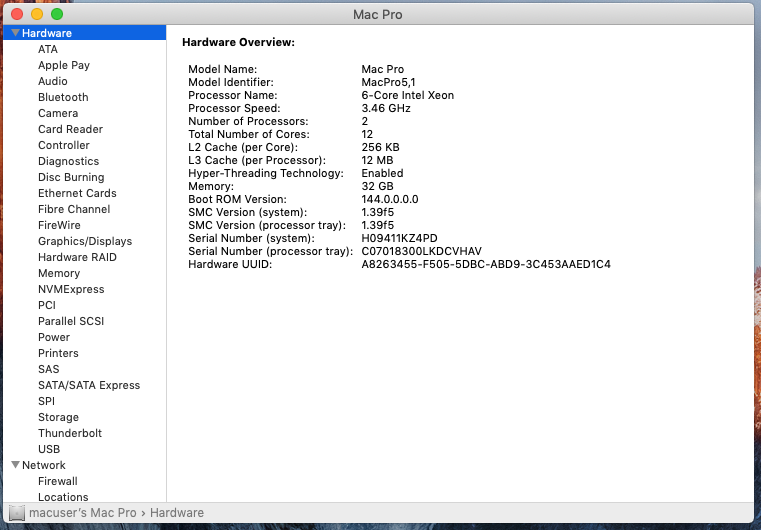Screen dimensions: 761x530
Task: Select Hardware RAID in the sidebar
Action: coord(77,257)
